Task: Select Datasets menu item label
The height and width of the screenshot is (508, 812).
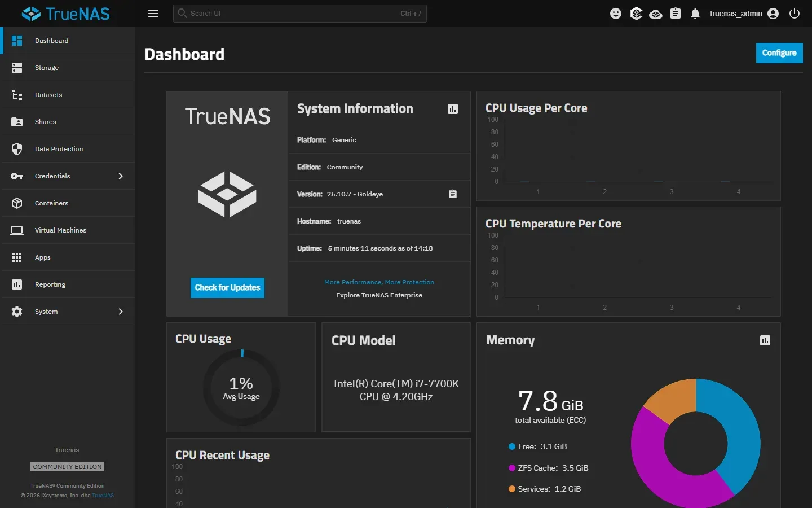Action: pos(48,95)
